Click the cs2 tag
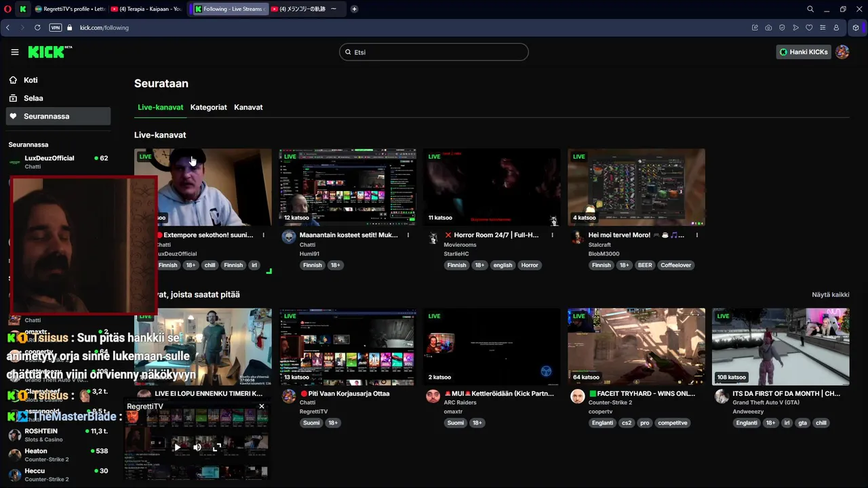 tap(627, 423)
